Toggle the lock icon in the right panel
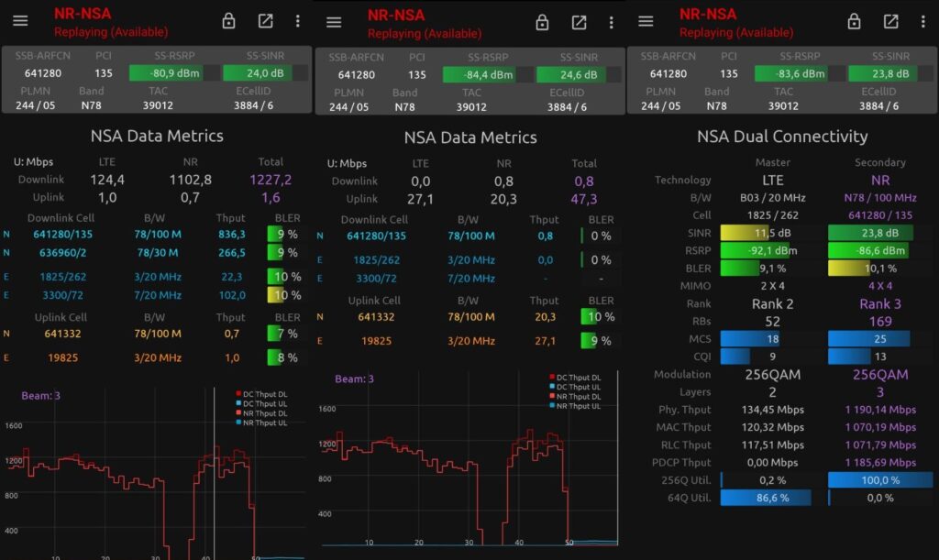The height and width of the screenshot is (560, 939). coord(855,21)
